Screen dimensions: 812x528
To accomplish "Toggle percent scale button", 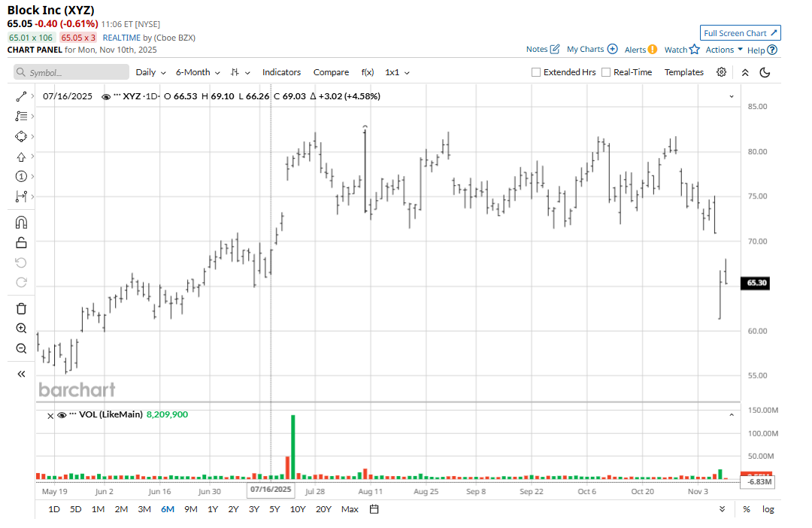I will pyautogui.click(x=747, y=509).
